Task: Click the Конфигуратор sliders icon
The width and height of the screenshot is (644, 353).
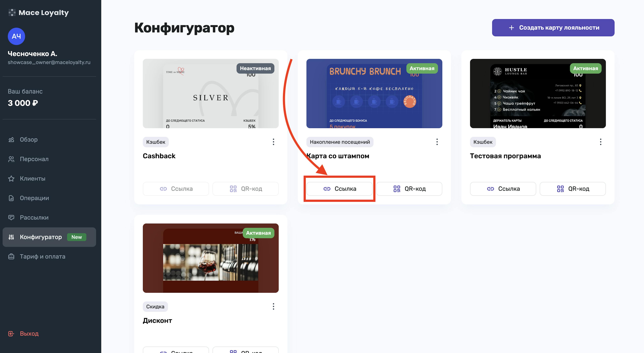Action: pyautogui.click(x=11, y=237)
